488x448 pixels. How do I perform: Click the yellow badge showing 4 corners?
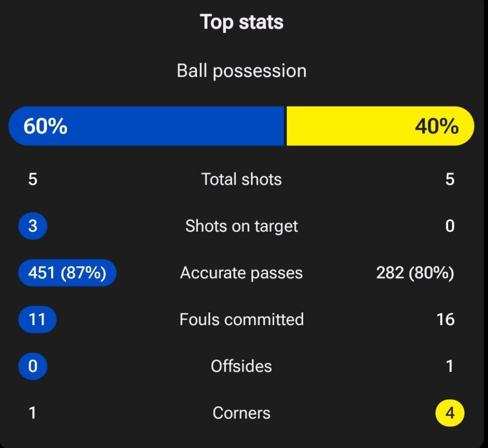450,413
